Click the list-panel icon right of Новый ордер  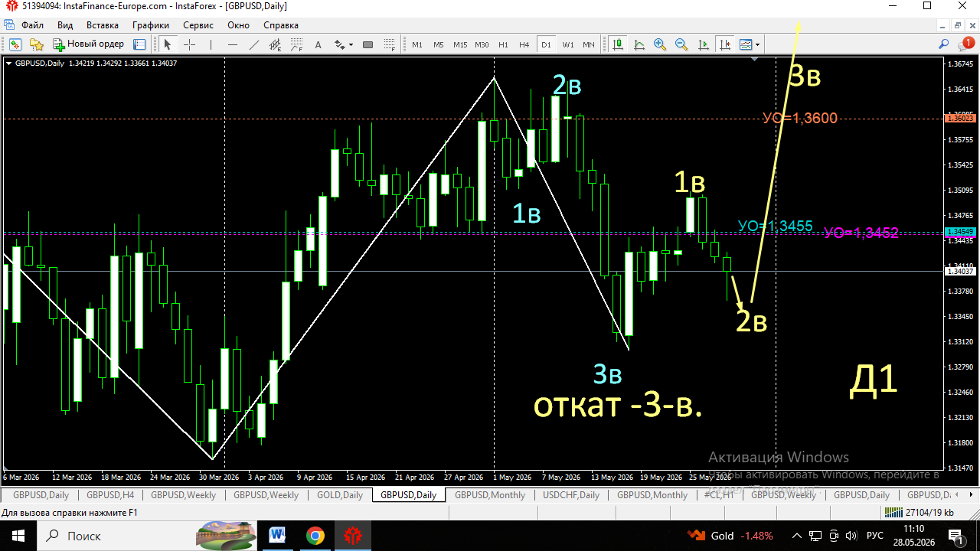(x=139, y=44)
